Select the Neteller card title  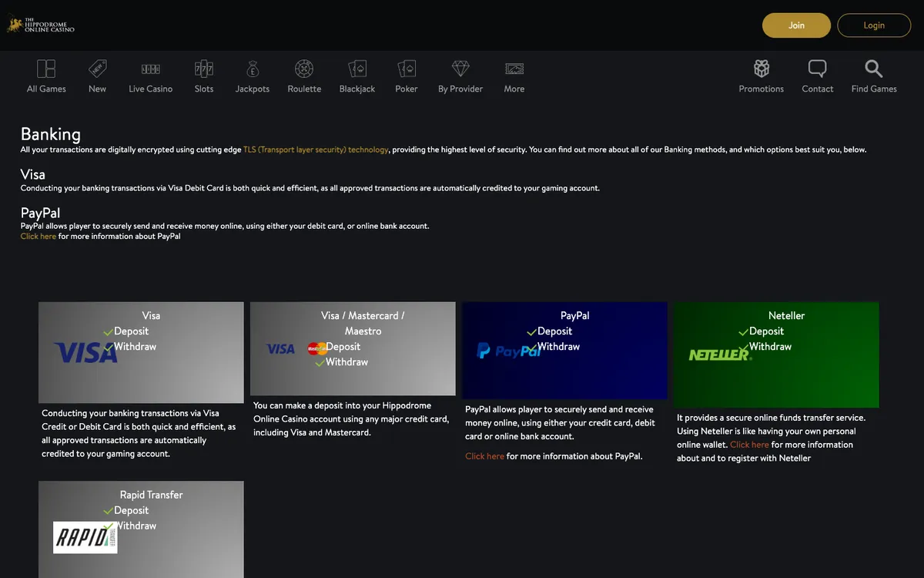pos(786,316)
